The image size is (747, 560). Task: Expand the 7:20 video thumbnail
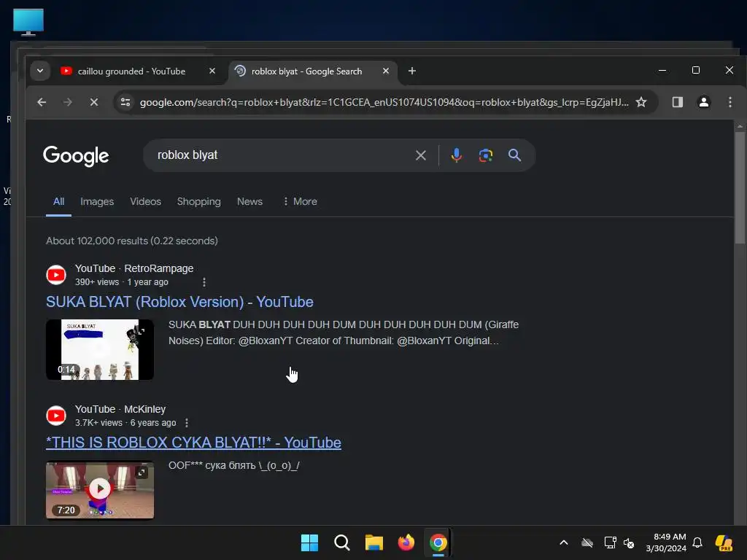coord(142,472)
